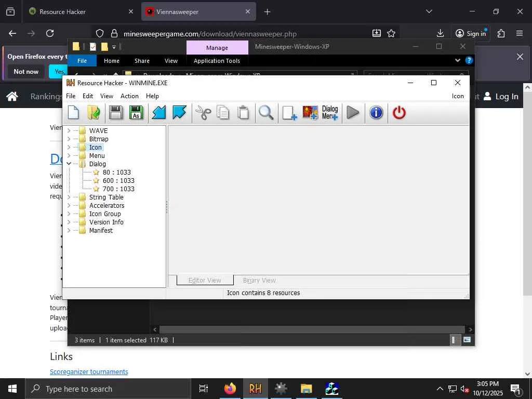
Task: Click the blue Info icon
Action: 376,113
